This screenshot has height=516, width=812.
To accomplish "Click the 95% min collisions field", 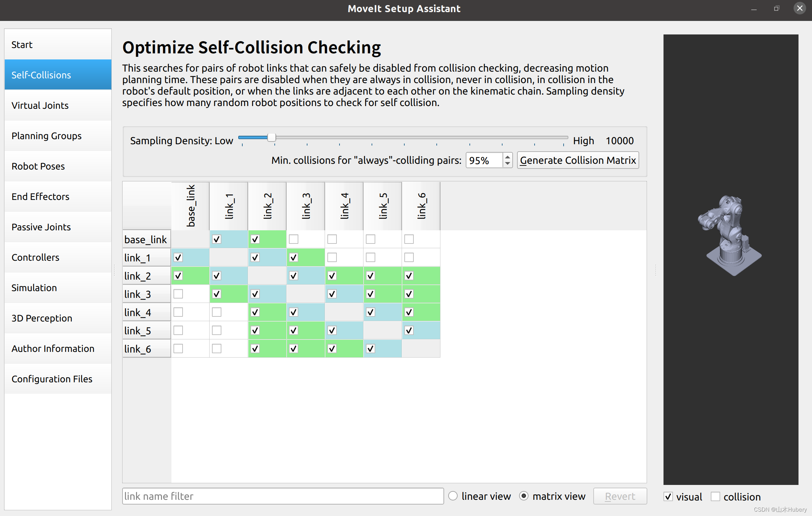I will point(484,160).
